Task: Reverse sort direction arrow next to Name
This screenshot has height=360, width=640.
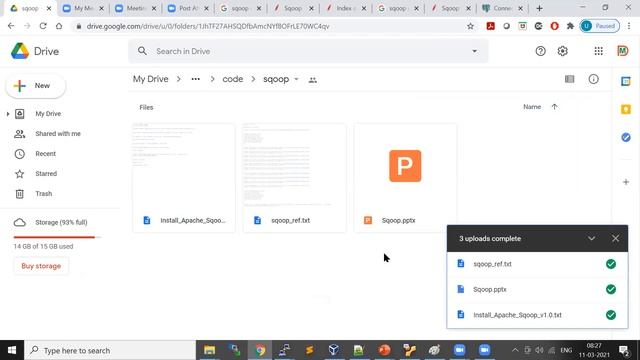Action: pyautogui.click(x=554, y=107)
